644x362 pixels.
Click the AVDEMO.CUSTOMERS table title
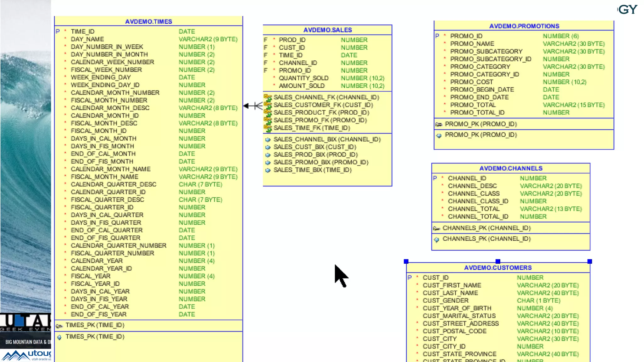point(498,268)
